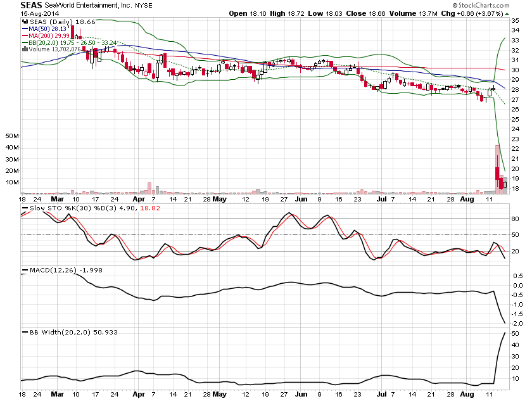Click the MA(200) 29.99 legend entry
This screenshot has height=401, width=532.
(49, 35)
